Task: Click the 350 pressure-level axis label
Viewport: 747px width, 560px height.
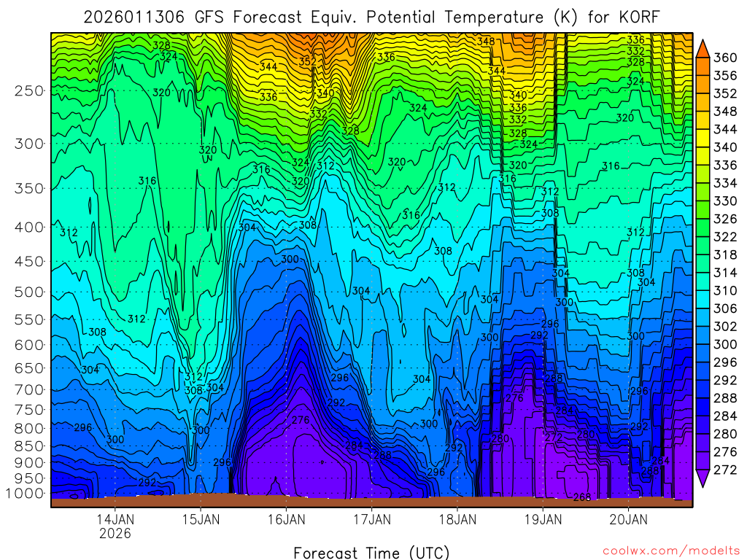Action: [29, 188]
